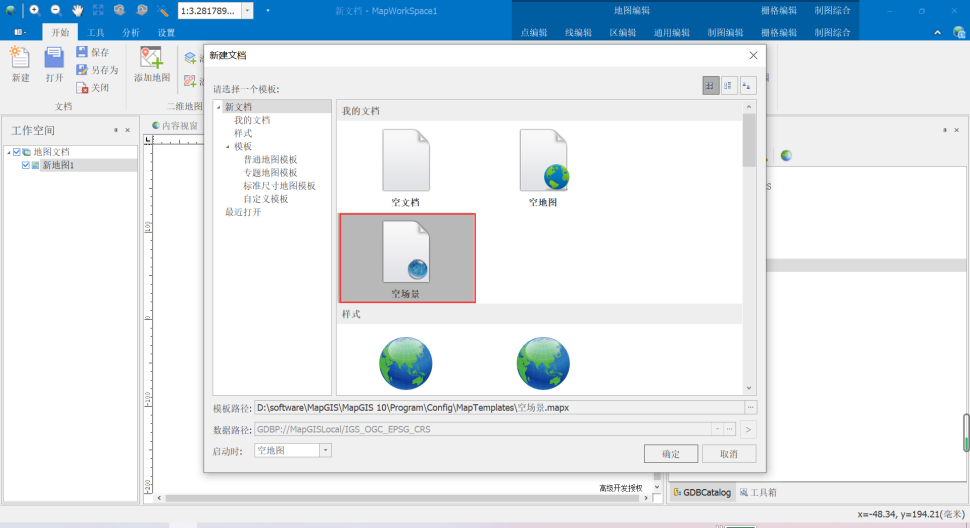
Task: Open the 启动时 startup dropdown
Action: [x=325, y=450]
